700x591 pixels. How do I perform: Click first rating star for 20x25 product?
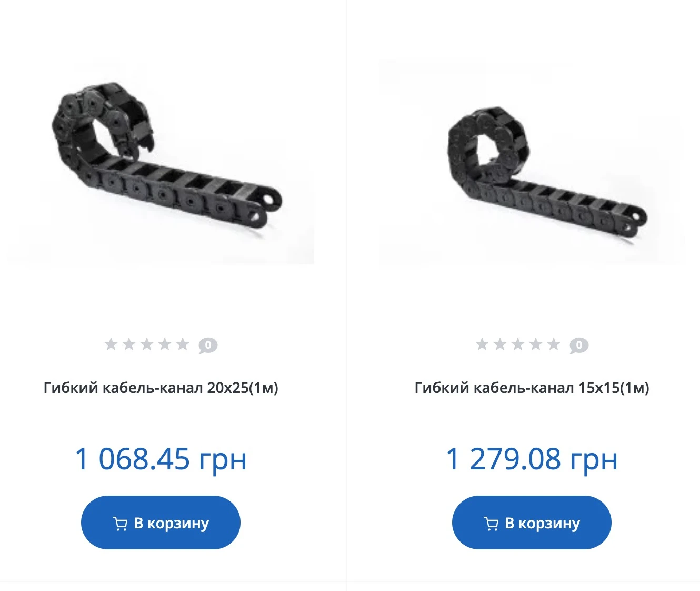[111, 344]
